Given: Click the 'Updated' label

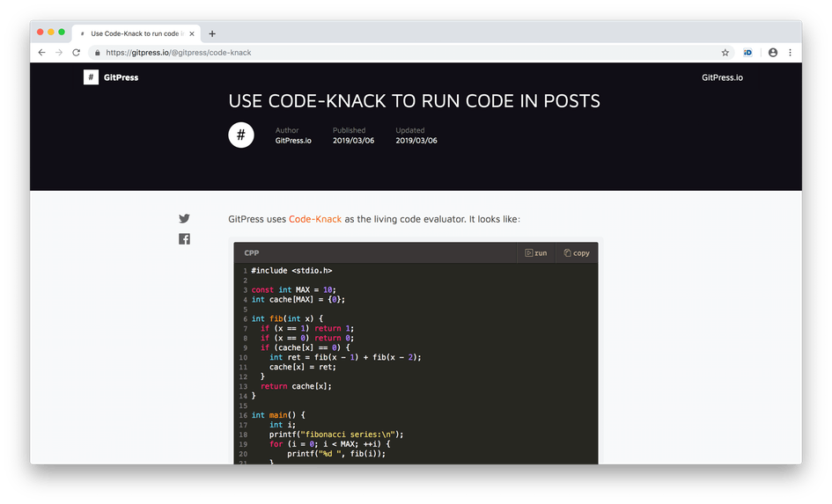Looking at the screenshot, I should (409, 130).
